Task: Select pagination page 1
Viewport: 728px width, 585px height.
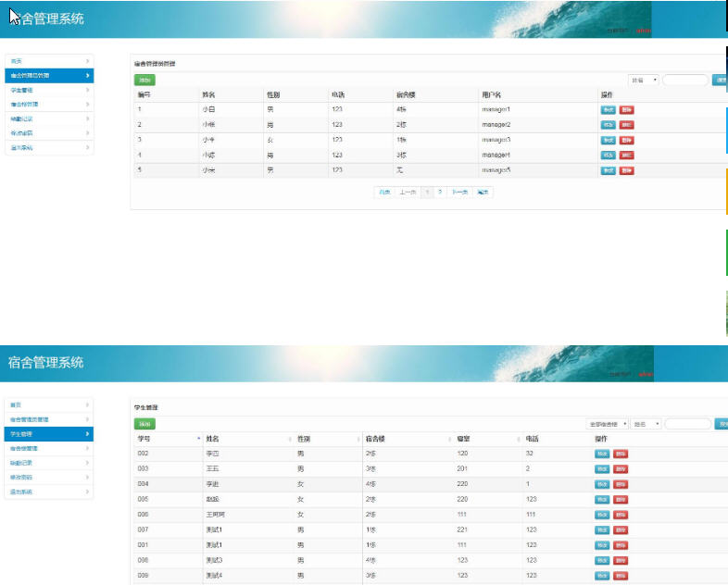Action: click(427, 192)
